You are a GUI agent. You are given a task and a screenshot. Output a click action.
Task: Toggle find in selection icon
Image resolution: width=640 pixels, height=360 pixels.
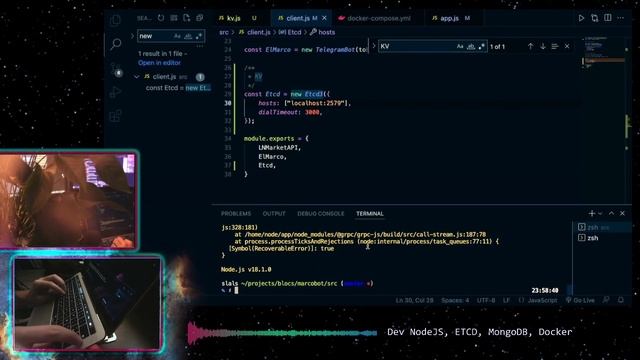pyautogui.click(x=555, y=47)
